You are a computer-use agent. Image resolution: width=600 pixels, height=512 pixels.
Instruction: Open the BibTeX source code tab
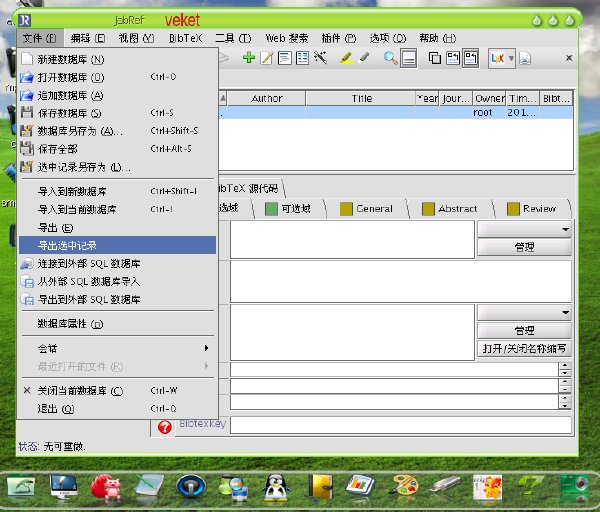(249, 188)
